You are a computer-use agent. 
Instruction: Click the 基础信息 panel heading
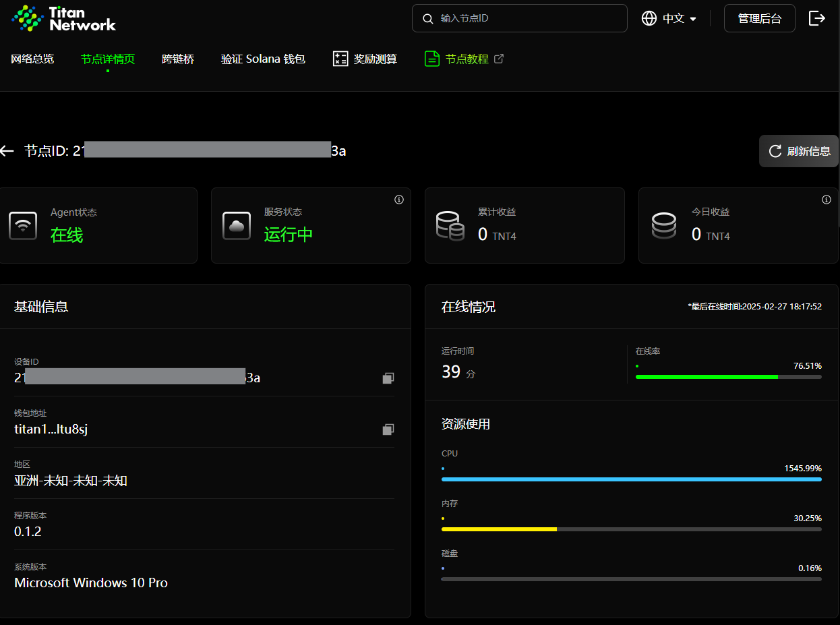[41, 307]
